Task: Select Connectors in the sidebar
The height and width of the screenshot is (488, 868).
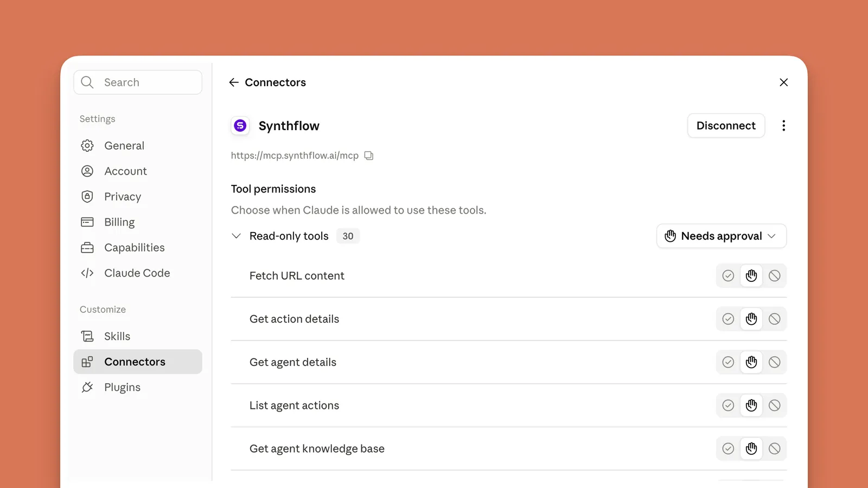Action: coord(138,362)
